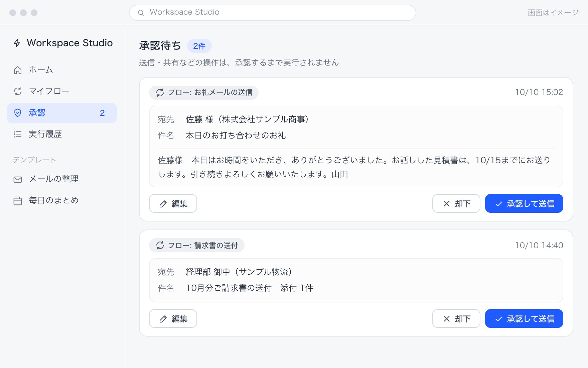The width and height of the screenshot is (588, 368).
Task: Click the 承認待ち heading
Action: point(160,45)
